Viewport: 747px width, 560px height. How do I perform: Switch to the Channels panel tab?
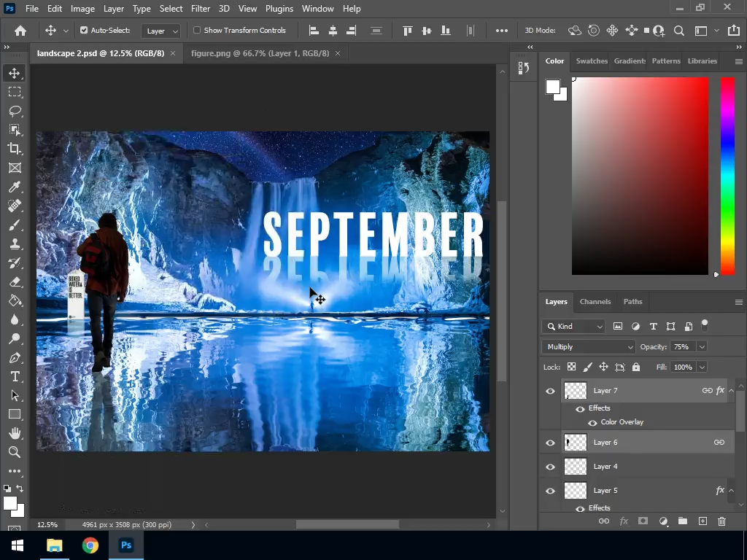(x=595, y=302)
